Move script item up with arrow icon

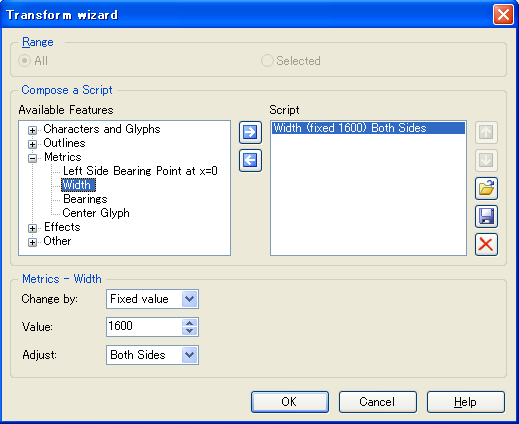486,132
